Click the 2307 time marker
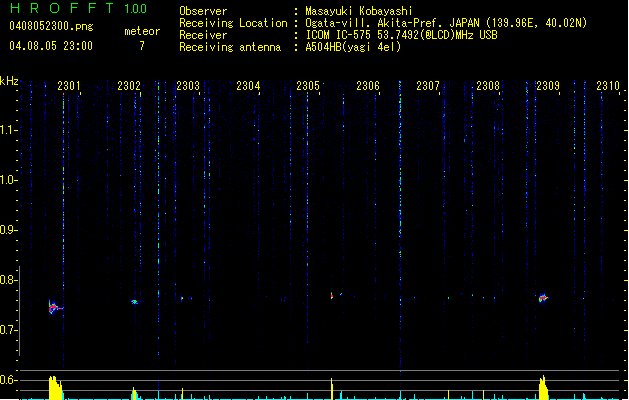629x400 pixels. (428, 86)
